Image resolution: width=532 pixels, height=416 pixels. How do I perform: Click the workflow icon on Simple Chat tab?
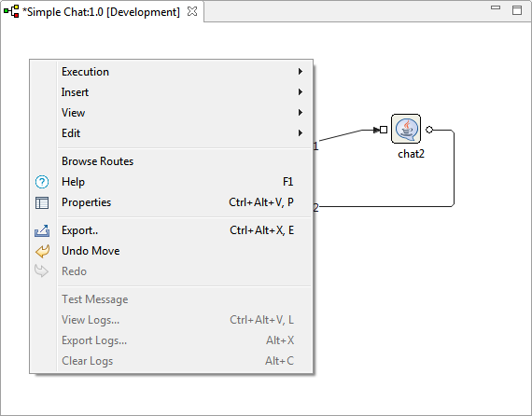point(11,11)
